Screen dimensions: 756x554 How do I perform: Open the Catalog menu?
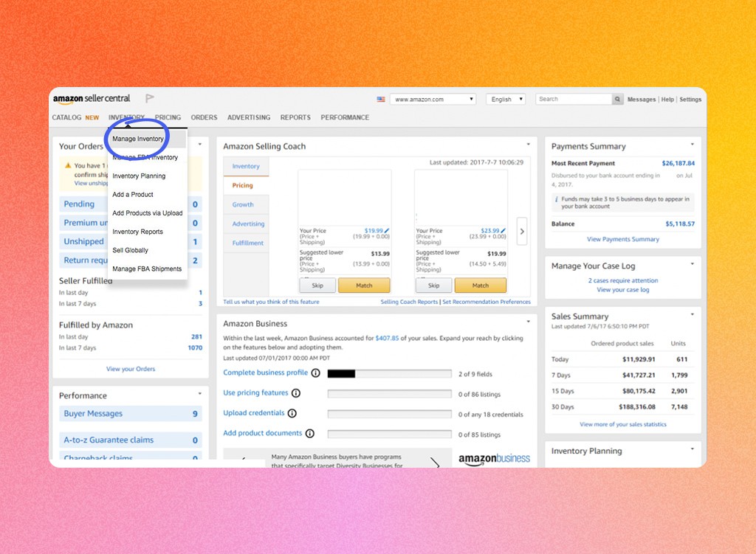point(66,117)
